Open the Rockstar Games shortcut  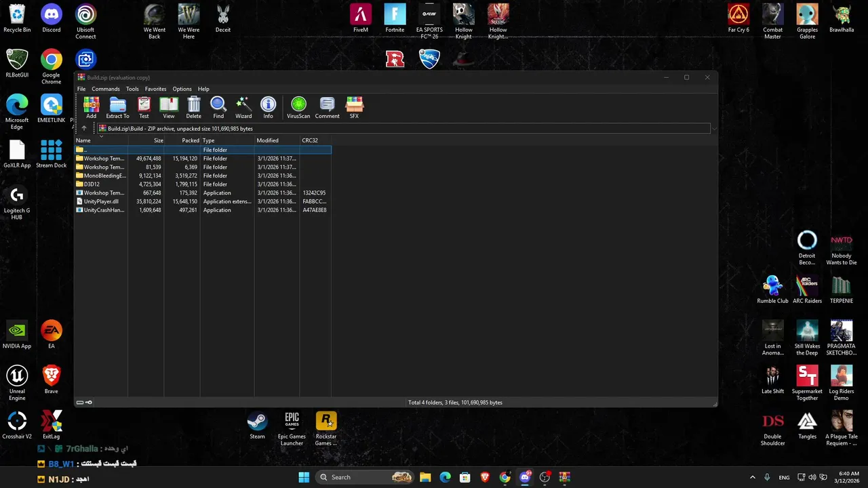[x=326, y=429]
